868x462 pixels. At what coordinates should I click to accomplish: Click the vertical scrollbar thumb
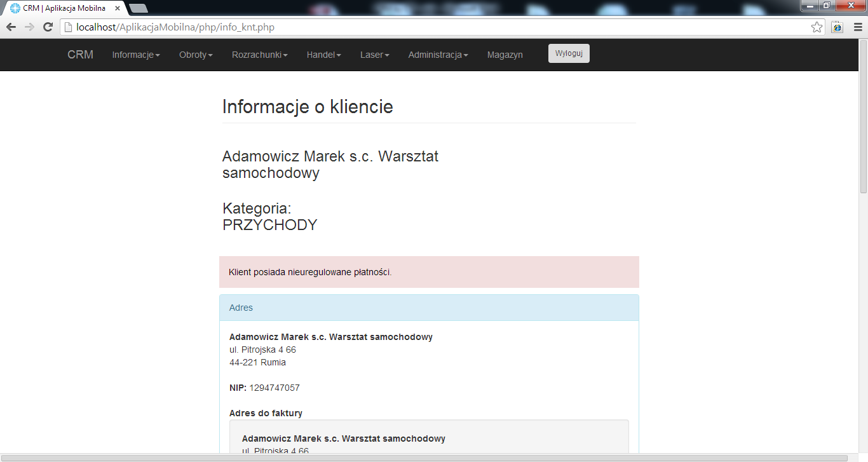pyautogui.click(x=863, y=118)
